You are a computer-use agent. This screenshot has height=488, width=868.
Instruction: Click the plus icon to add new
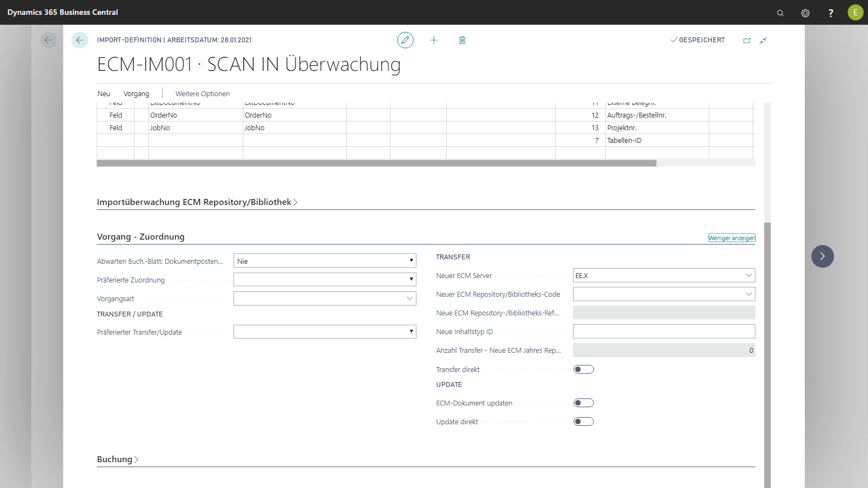(434, 40)
